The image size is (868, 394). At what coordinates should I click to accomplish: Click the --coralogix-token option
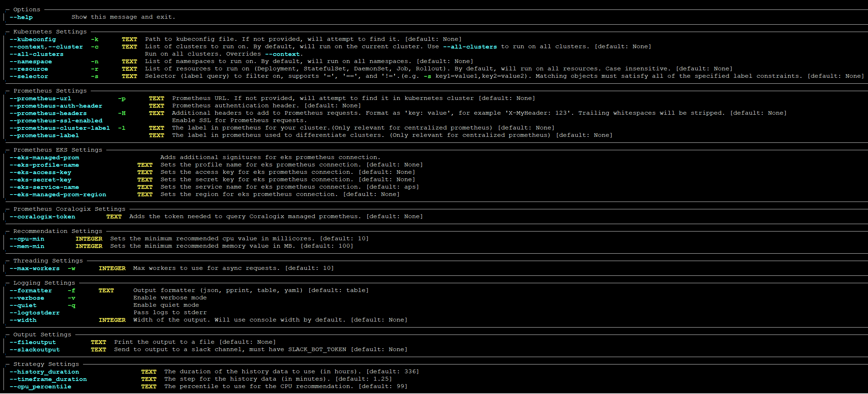(43, 217)
